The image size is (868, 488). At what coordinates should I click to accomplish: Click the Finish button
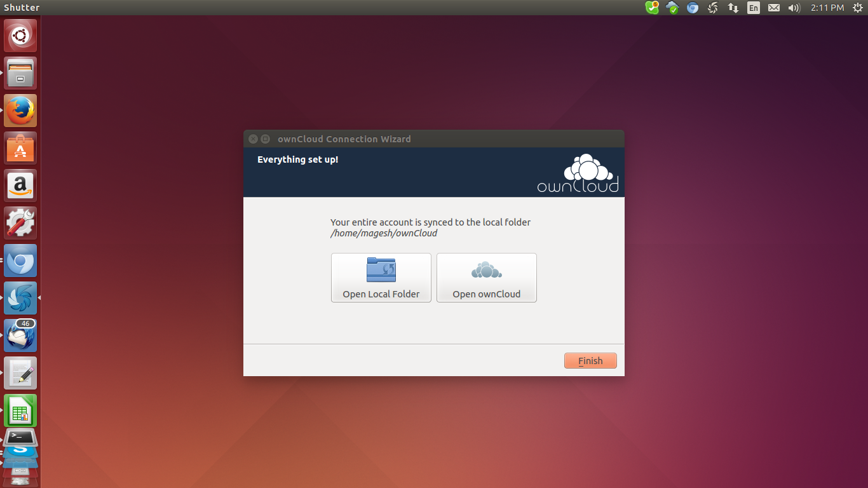pyautogui.click(x=590, y=360)
